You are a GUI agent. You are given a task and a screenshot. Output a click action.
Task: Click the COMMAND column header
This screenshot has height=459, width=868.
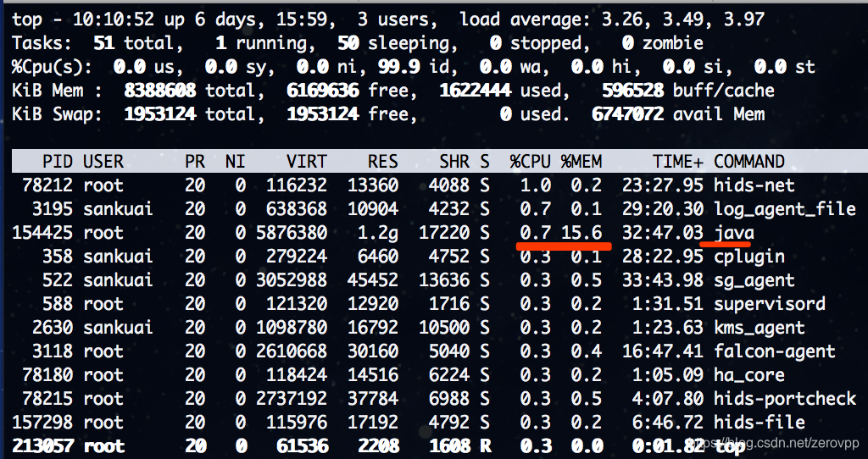pyautogui.click(x=749, y=162)
